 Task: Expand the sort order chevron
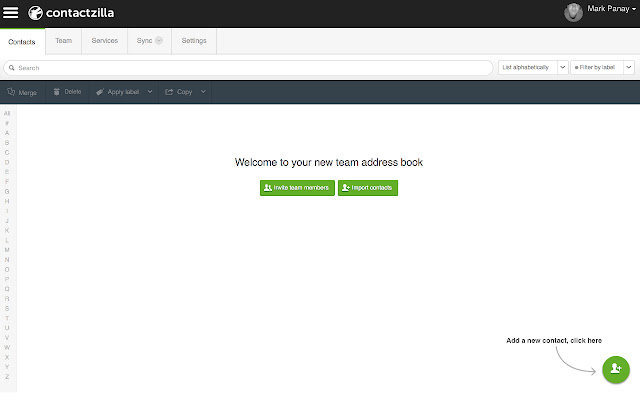tap(562, 67)
